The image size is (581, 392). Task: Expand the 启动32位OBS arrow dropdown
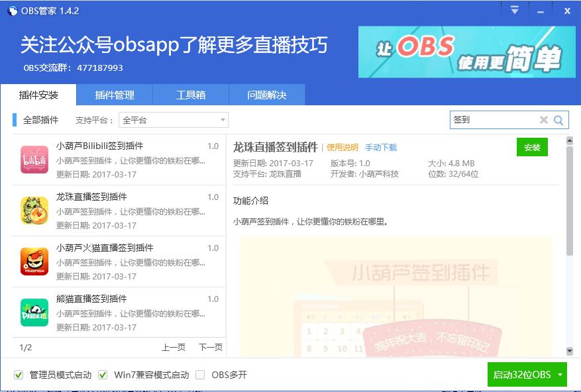560,375
